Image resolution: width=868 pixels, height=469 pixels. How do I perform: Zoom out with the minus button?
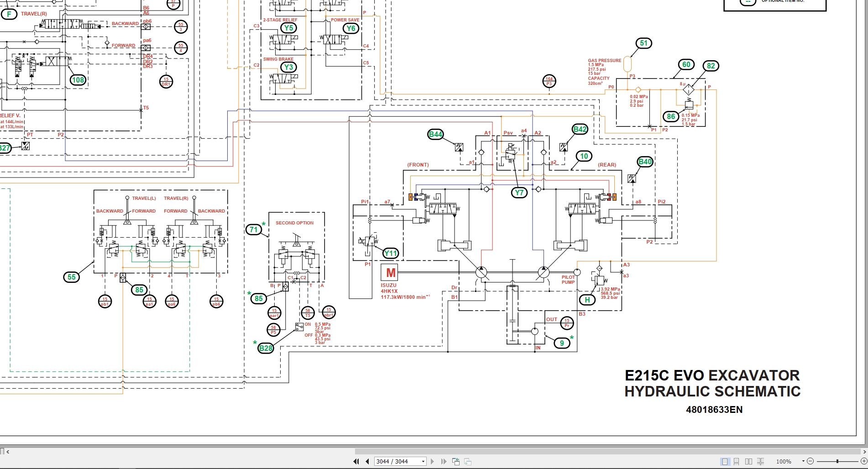[x=810, y=461]
